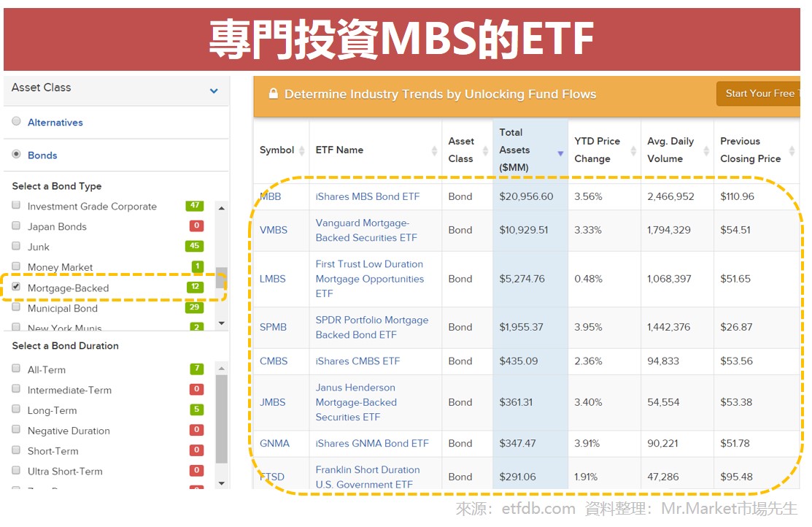Open Vanguard Mortgage-Backed Securities ETF link
The height and width of the screenshot is (527, 812).
pos(366,230)
